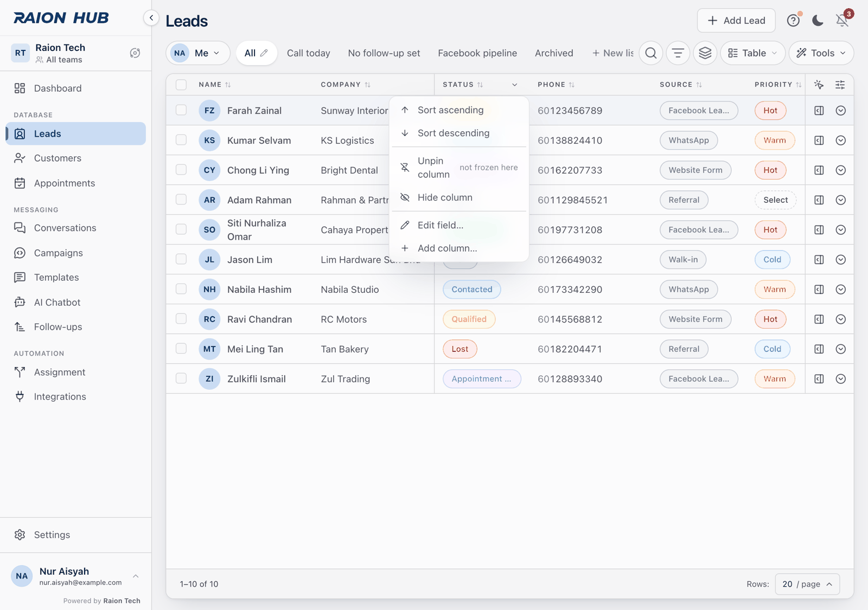868x610 pixels.
Task: Open side panel for Jason Lim's row
Action: click(819, 260)
